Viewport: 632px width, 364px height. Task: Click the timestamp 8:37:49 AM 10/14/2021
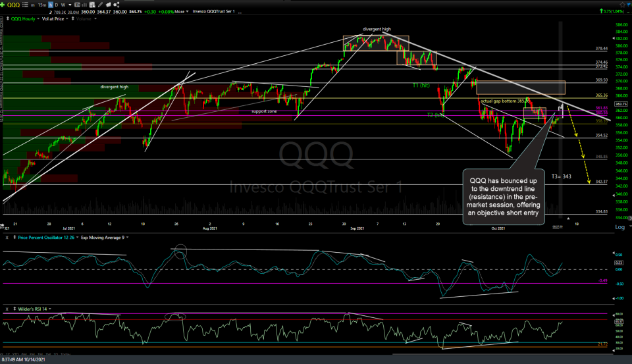click(24, 359)
